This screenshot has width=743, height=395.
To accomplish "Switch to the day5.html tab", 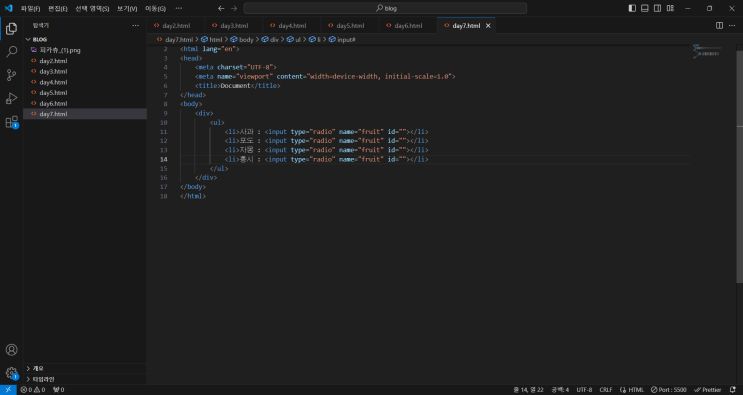I will [x=350, y=26].
